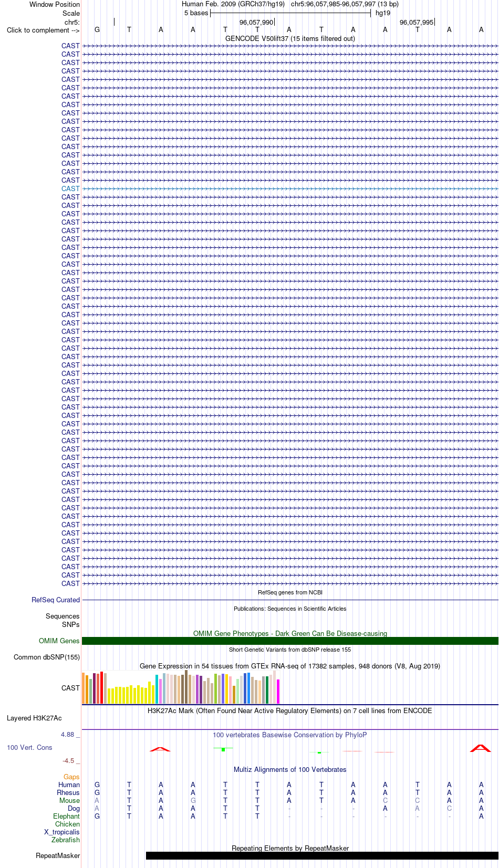Image resolution: width=499 pixels, height=868 pixels.
Task: Click the 'hg19' scale annotation
Action: pos(383,13)
